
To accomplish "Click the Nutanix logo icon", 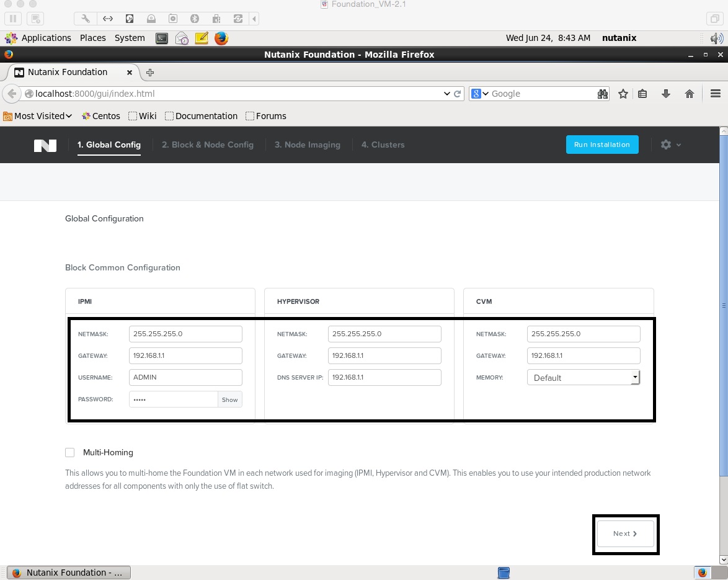I will 45,145.
